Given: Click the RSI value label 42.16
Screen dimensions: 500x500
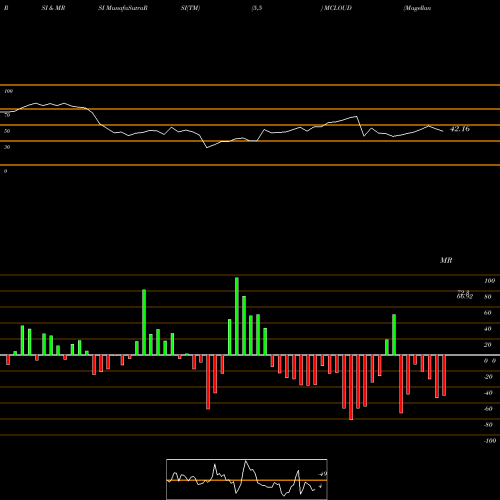Looking at the screenshot, I should [460, 129].
